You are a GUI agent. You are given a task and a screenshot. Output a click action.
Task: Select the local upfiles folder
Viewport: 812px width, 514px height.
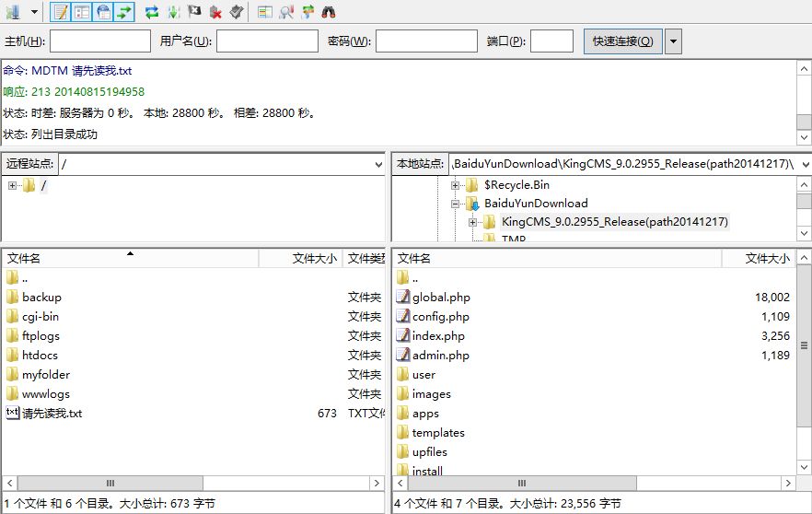430,452
